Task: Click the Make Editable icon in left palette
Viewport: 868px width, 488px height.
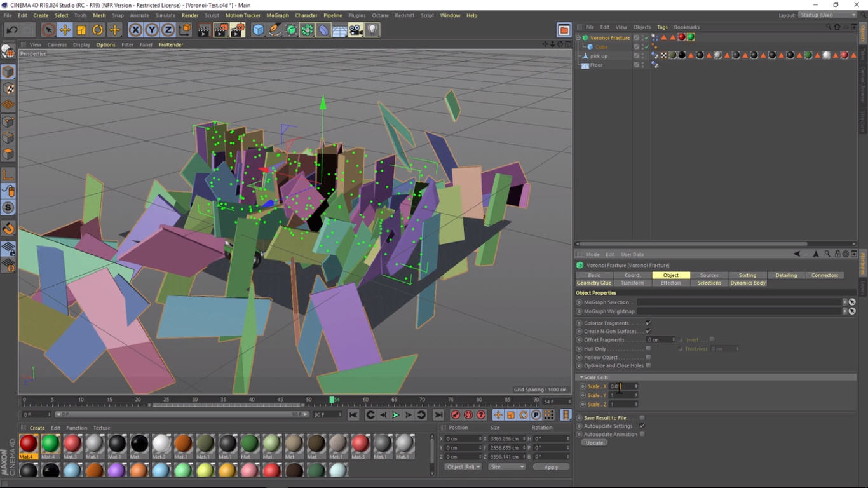Action: tap(8, 53)
